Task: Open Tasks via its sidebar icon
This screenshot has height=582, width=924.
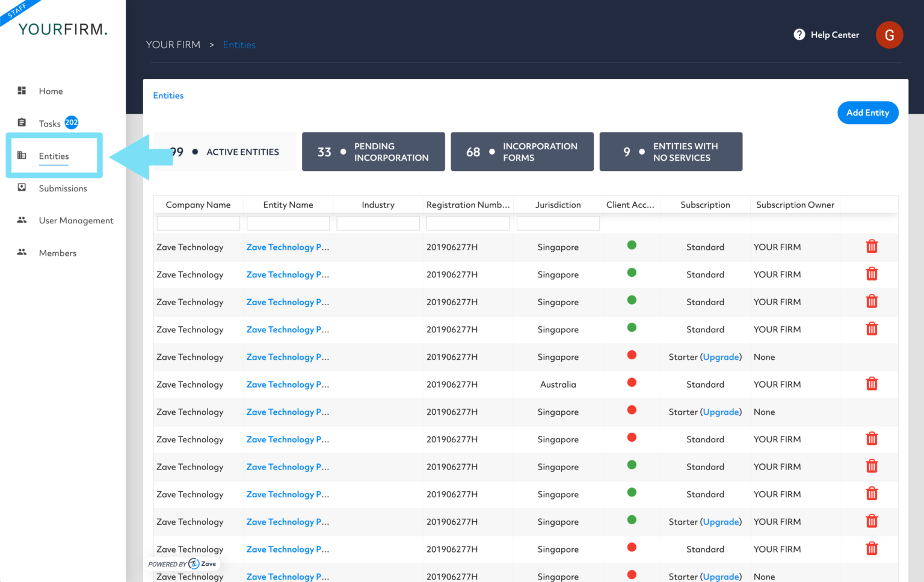Action: 22,122
